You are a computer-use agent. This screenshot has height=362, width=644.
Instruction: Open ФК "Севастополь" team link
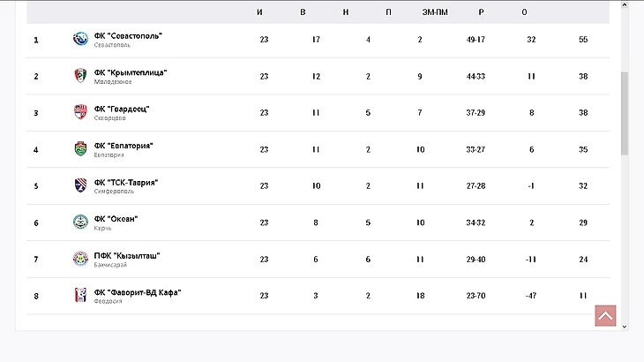tap(128, 35)
